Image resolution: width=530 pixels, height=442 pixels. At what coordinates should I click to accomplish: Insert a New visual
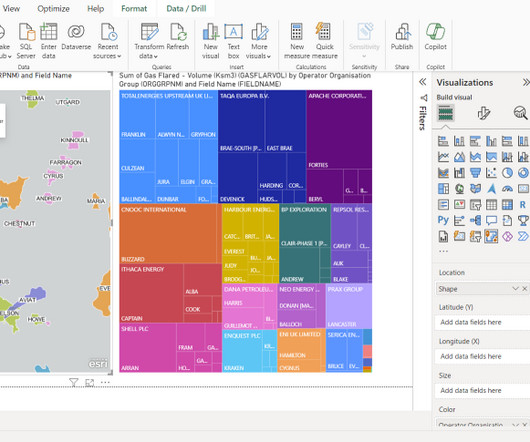click(x=211, y=41)
